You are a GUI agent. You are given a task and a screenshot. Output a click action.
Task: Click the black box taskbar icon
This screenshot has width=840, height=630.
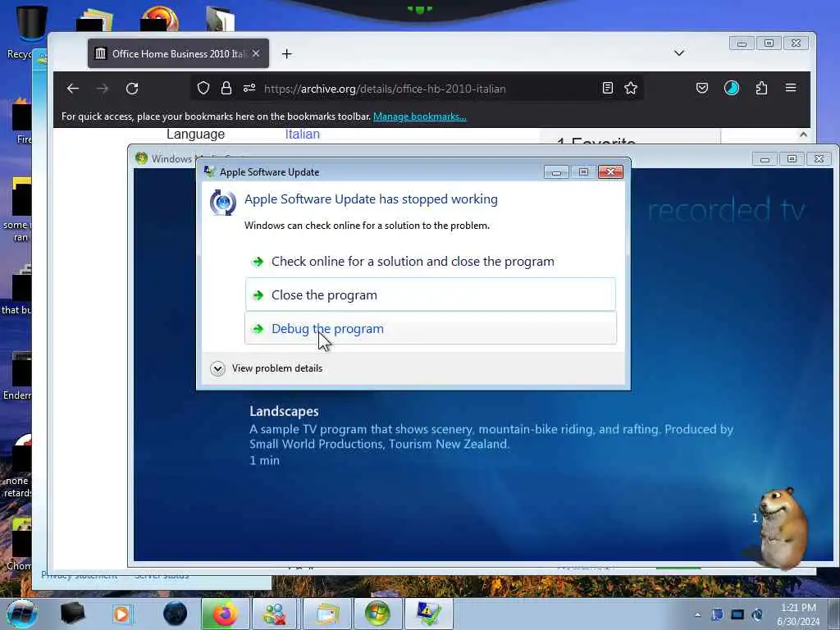[x=72, y=614]
